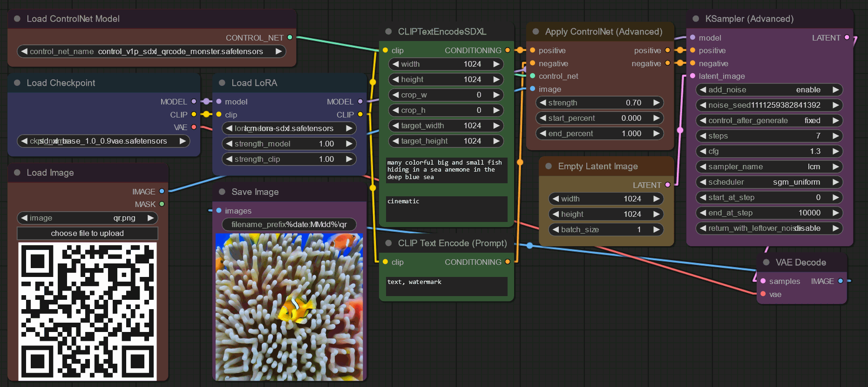Edit the noise_seed value field
The width and height of the screenshot is (868, 387).
point(769,105)
